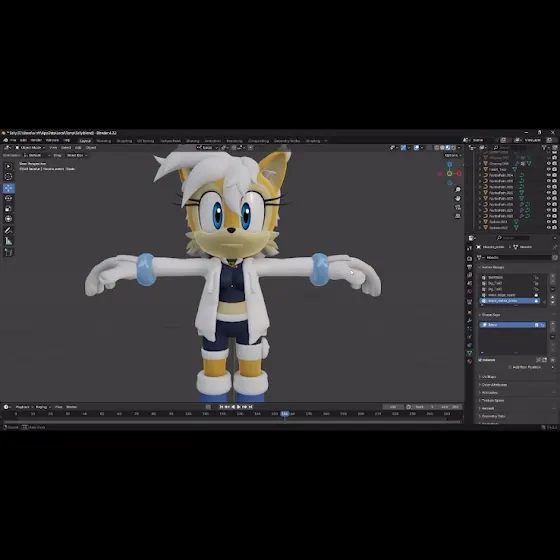This screenshot has width=560, height=560.
Task: Click the Add Rest Position button
Action: (526, 367)
